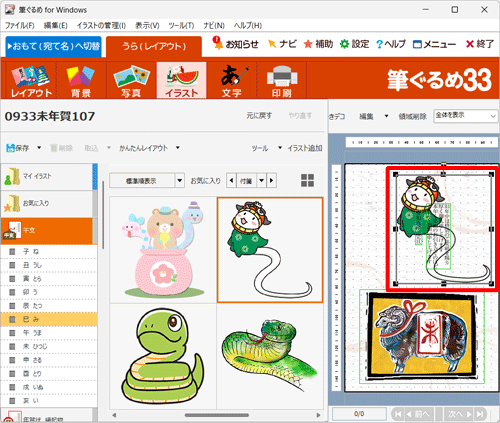Select 未 ひつじ category
Image resolution: width=500 pixels, height=423 pixels.
[x=49, y=346]
